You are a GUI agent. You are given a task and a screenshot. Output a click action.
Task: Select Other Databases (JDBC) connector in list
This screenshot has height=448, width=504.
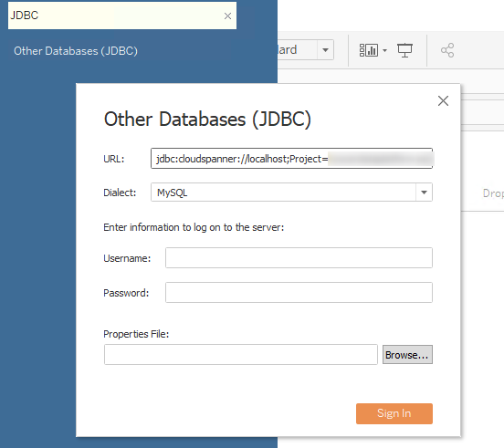point(76,51)
